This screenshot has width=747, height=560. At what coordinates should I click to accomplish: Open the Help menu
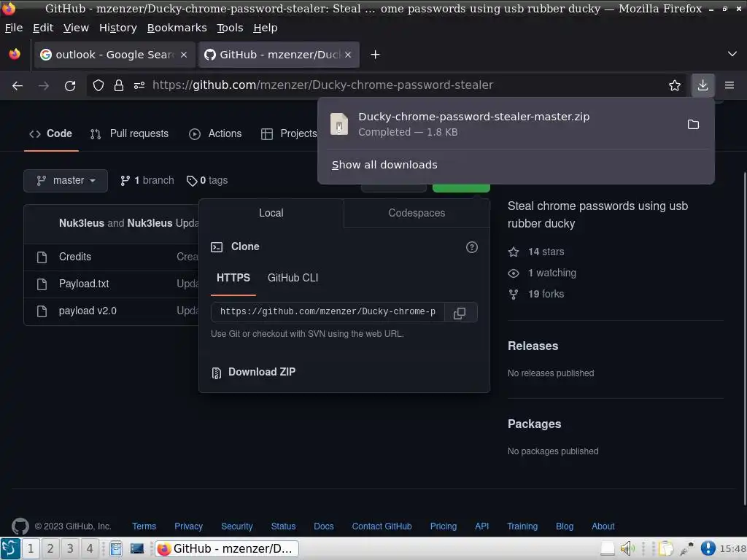pos(266,28)
